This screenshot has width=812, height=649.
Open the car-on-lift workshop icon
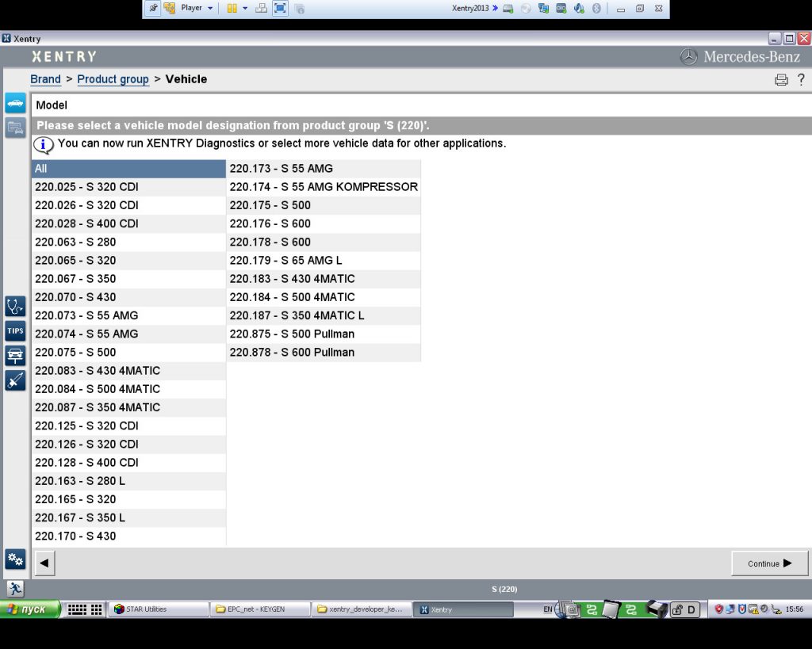pos(15,356)
